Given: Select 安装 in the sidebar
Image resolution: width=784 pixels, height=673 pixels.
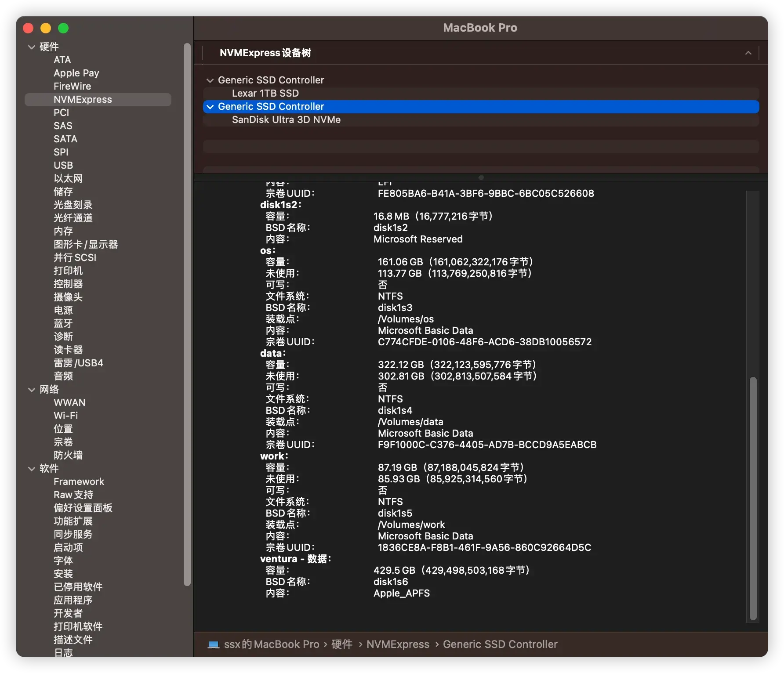Looking at the screenshot, I should click(63, 574).
